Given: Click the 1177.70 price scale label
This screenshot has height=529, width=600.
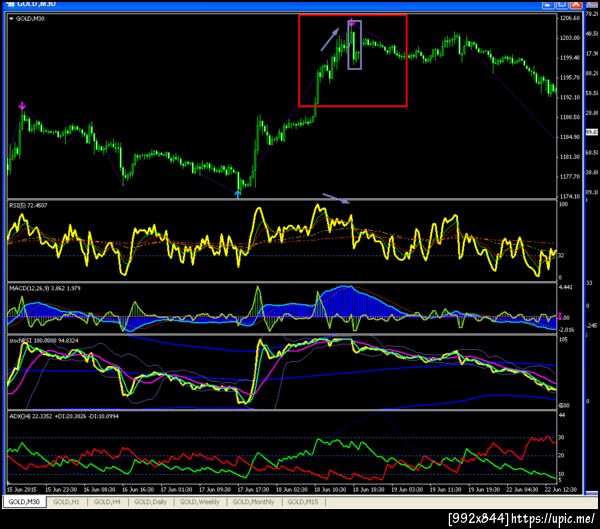Looking at the screenshot, I should tap(570, 176).
